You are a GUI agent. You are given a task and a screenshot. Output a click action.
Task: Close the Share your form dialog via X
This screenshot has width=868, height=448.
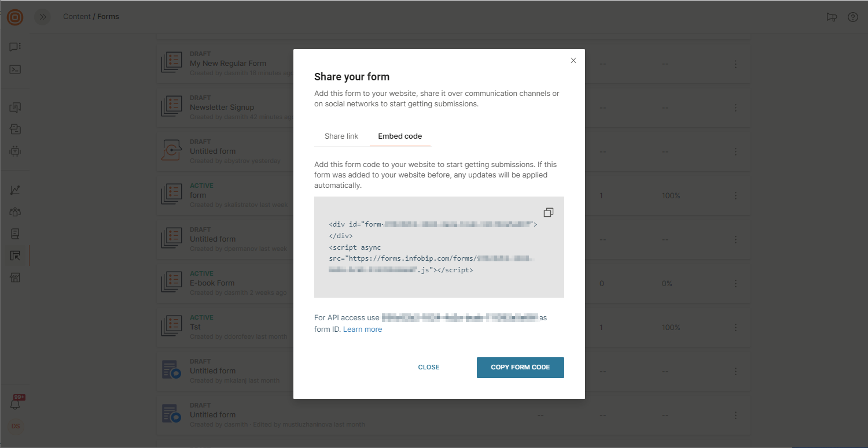pos(573,60)
